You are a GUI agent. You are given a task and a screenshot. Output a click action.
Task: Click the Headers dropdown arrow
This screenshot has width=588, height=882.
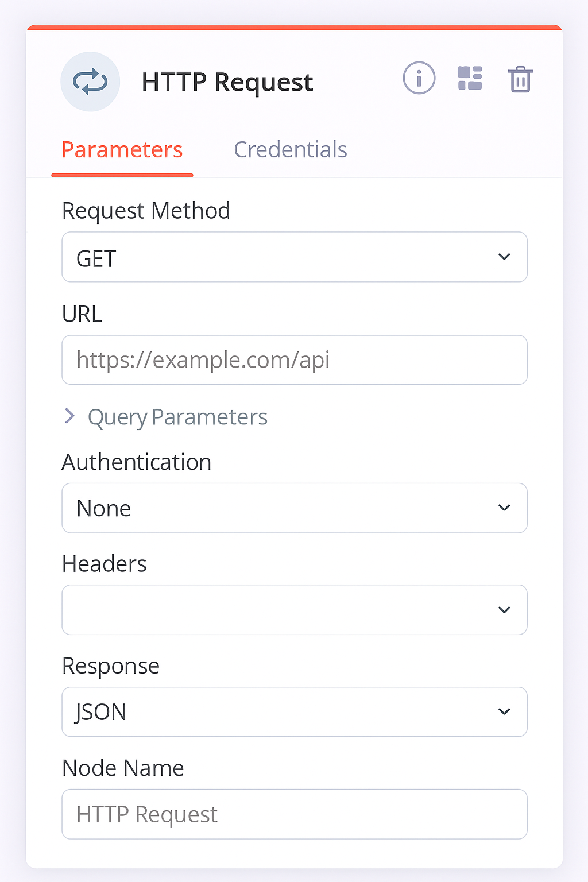[504, 610]
